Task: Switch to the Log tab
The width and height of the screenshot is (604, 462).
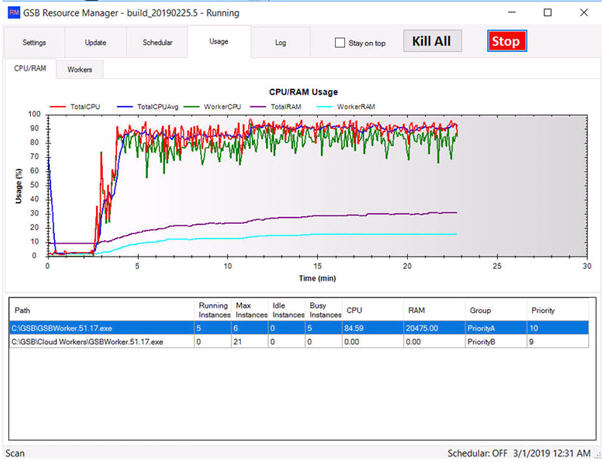Action: (x=280, y=43)
